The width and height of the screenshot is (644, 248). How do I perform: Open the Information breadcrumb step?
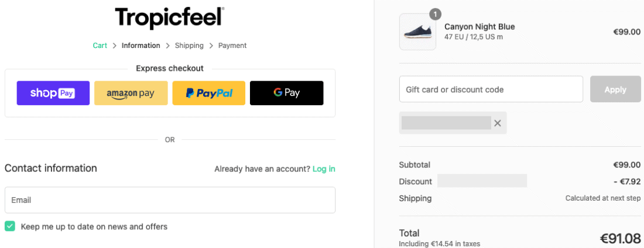pos(141,46)
